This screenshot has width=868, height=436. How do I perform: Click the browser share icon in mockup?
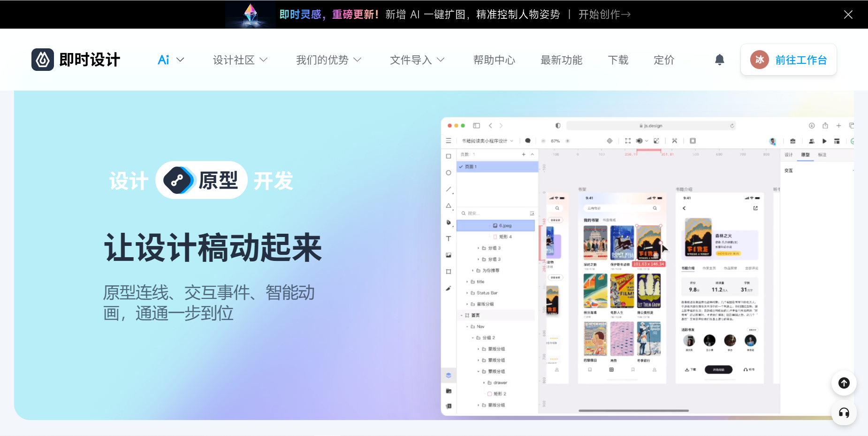click(825, 126)
